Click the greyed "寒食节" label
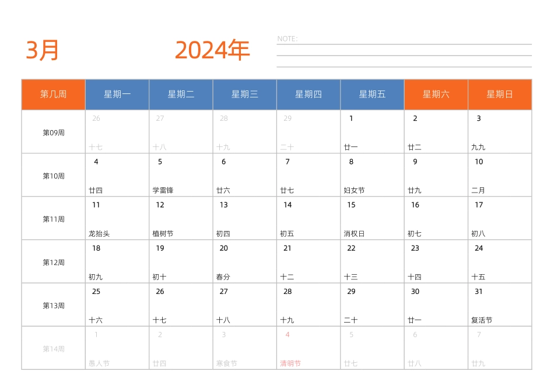Image resolution: width=554 pixels, height=392 pixels. [227, 363]
